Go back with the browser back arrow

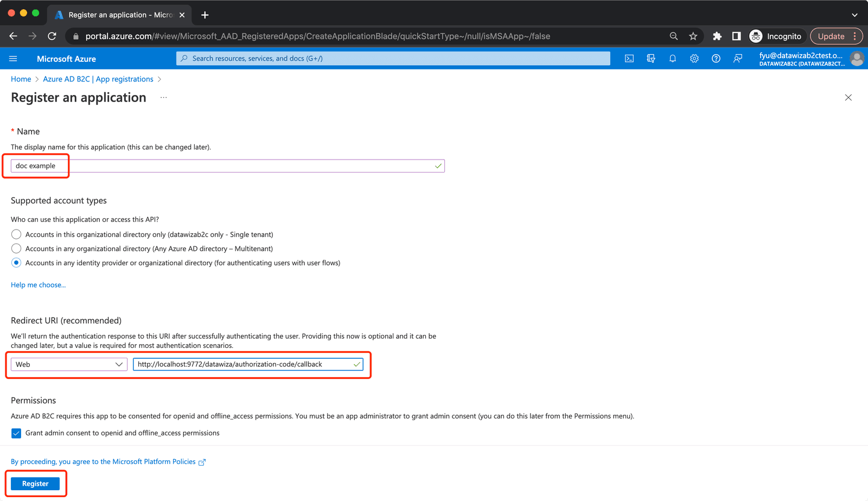pyautogui.click(x=14, y=36)
